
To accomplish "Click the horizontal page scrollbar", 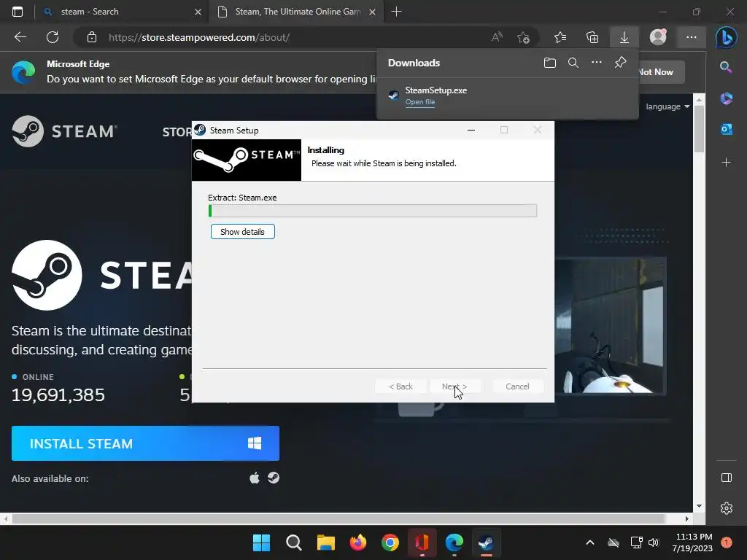I will (x=338, y=518).
